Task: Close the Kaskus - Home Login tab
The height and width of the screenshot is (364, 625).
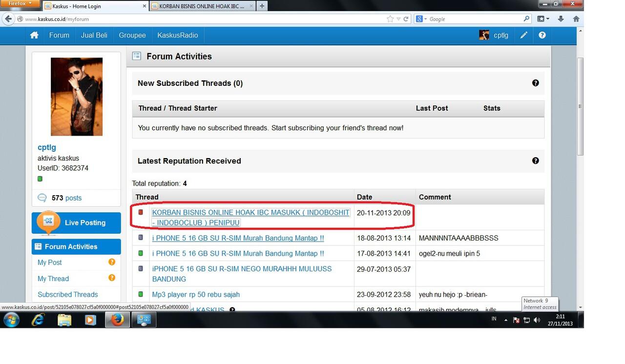Action: point(145,6)
